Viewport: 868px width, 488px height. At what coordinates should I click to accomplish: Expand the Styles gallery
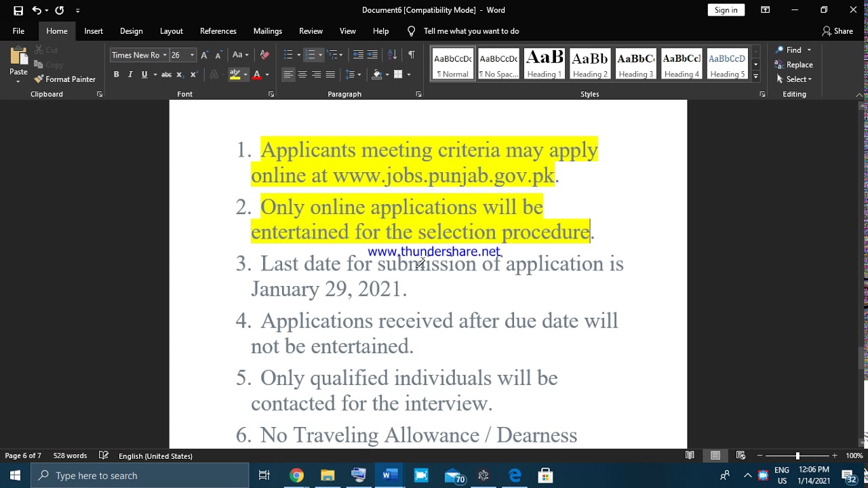point(755,77)
